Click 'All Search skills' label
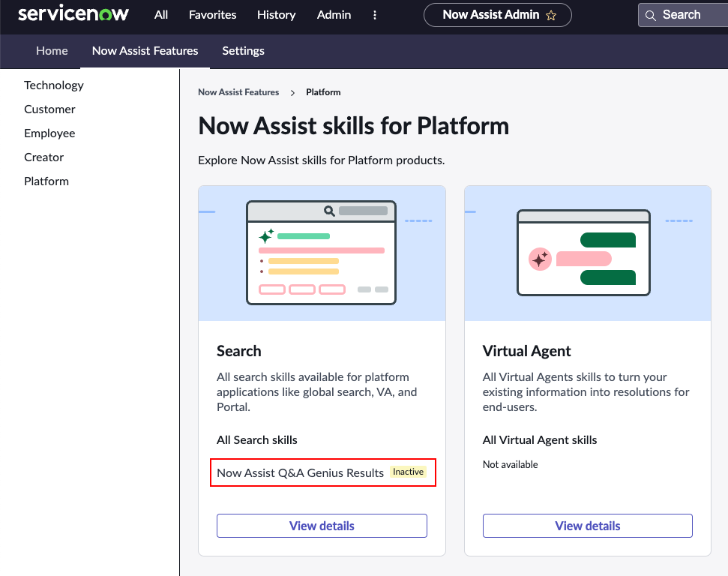 tap(256, 440)
